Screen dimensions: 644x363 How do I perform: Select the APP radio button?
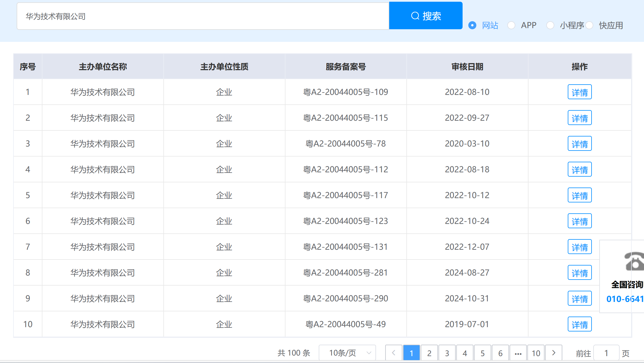[511, 25]
